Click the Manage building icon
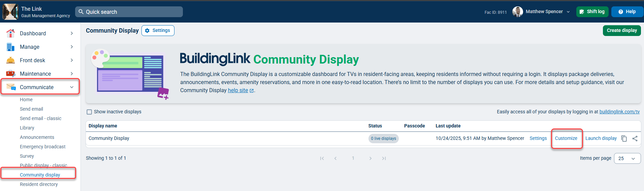Screen dimensions: 644x191 point(11,47)
